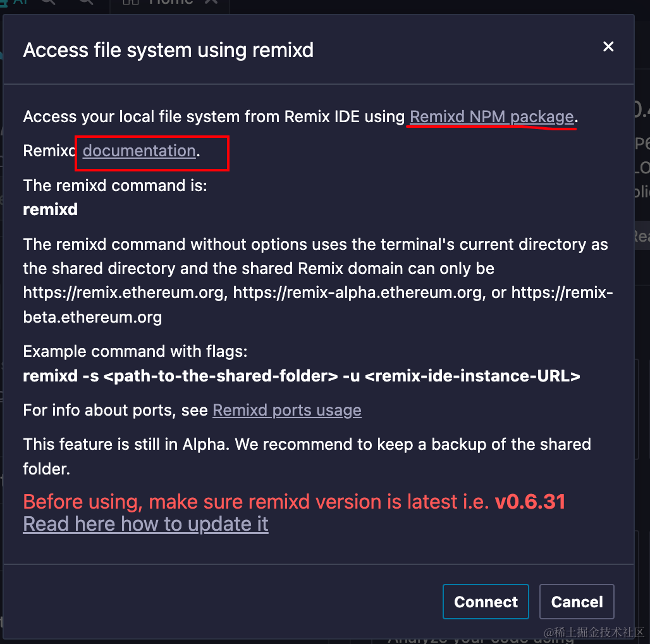
Task: Close the Home tab using its X icon
Action: click(x=211, y=2)
